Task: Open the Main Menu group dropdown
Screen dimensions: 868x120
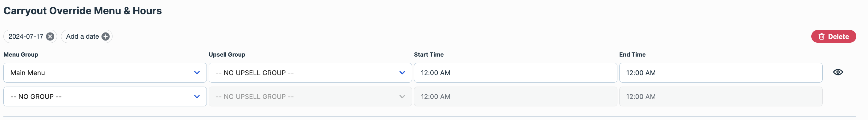Action: coord(105,73)
